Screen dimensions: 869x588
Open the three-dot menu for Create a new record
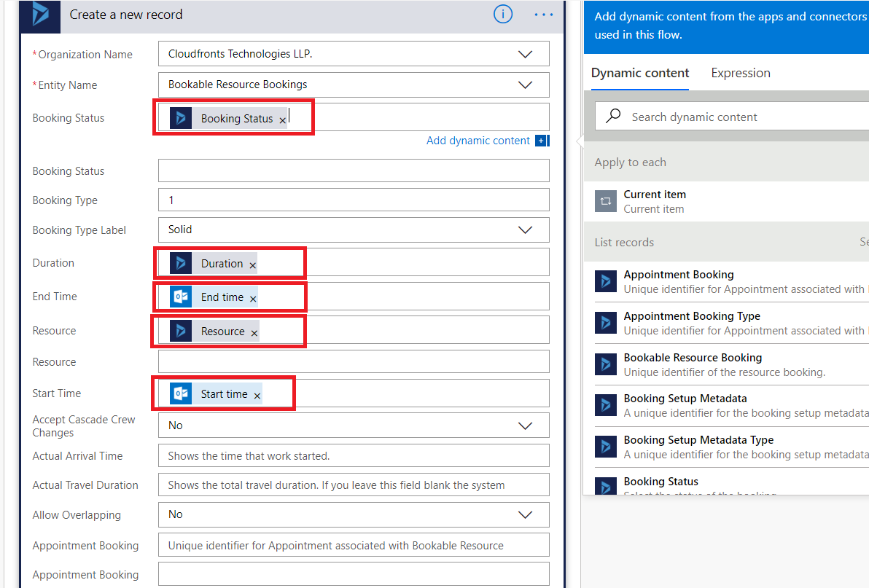544,15
